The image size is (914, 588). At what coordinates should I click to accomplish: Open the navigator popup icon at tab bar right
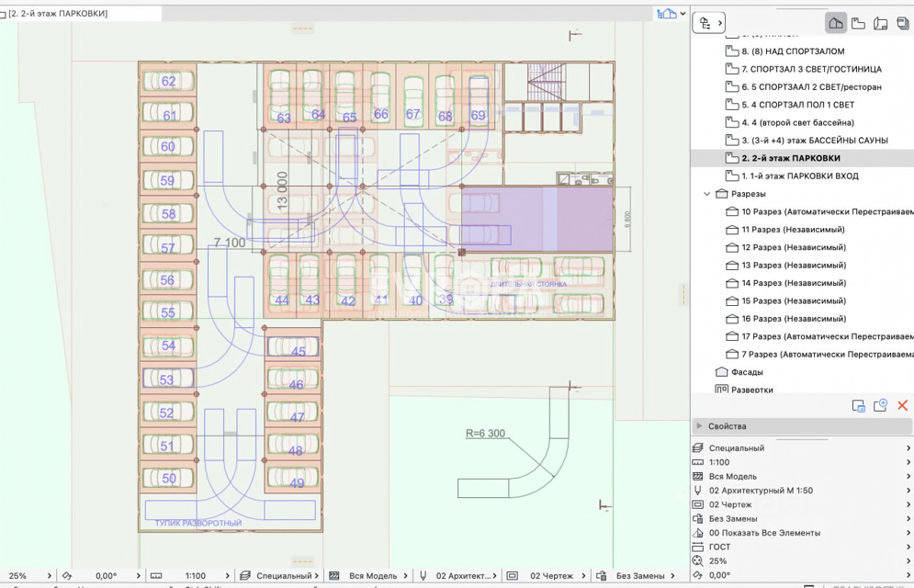pos(670,14)
